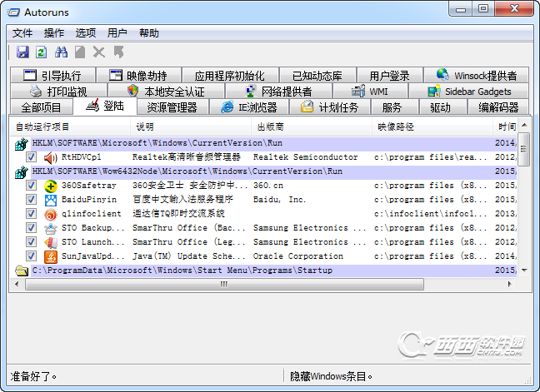Open the IE浏览器 tab

(x=249, y=107)
